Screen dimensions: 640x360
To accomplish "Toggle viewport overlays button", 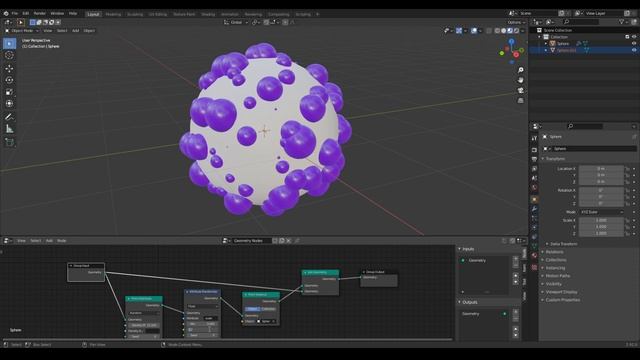I will point(474,31).
